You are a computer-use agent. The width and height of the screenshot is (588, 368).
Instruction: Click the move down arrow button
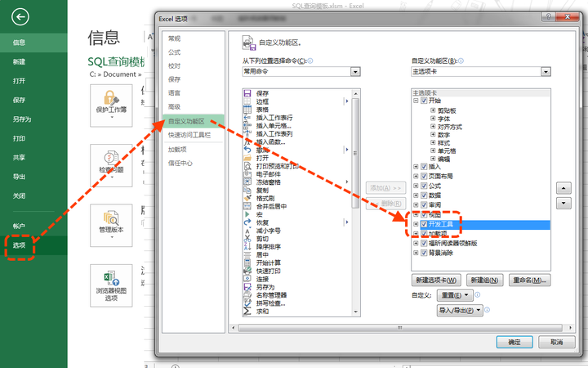(563, 204)
